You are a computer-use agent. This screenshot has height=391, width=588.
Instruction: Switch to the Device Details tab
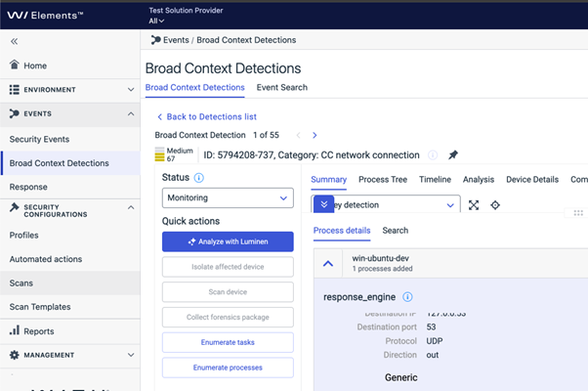coord(532,180)
